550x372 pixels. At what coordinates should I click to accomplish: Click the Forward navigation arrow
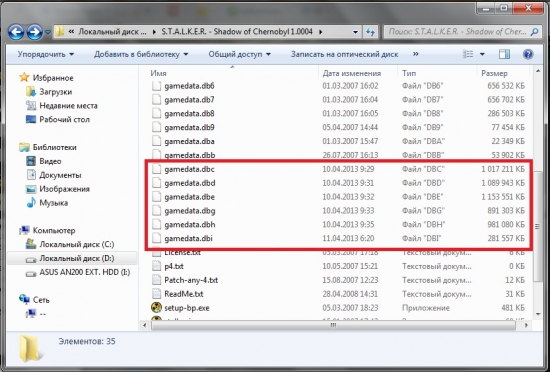(x=34, y=32)
